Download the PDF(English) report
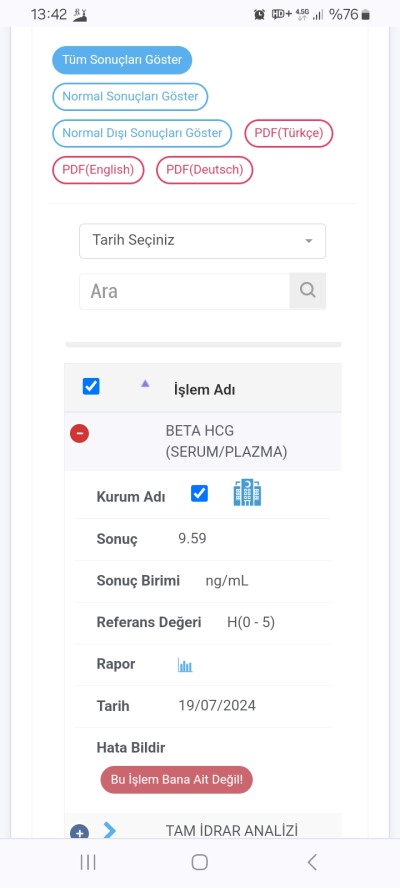The image size is (400, 888). coord(98,170)
